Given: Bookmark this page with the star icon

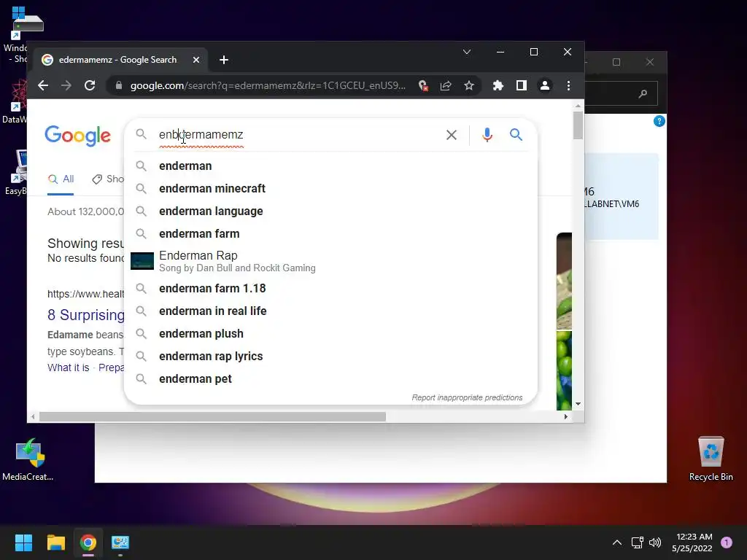Looking at the screenshot, I should [469, 86].
